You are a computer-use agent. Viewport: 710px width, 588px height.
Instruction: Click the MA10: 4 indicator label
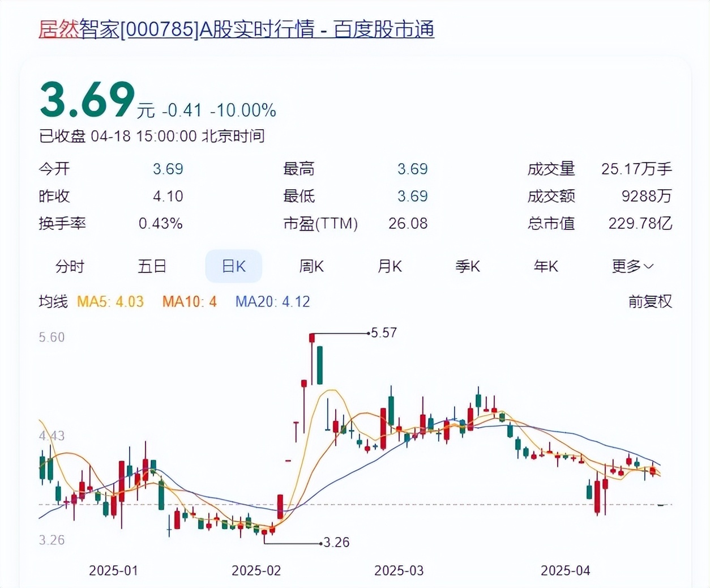[x=190, y=301]
